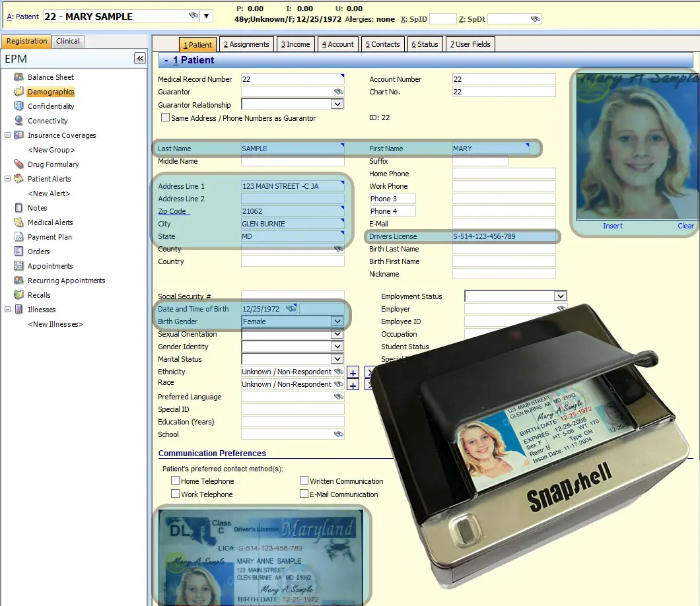Viewport: 700px width, 606px height.
Task: Tick the Written Communication checkbox
Action: (x=304, y=481)
